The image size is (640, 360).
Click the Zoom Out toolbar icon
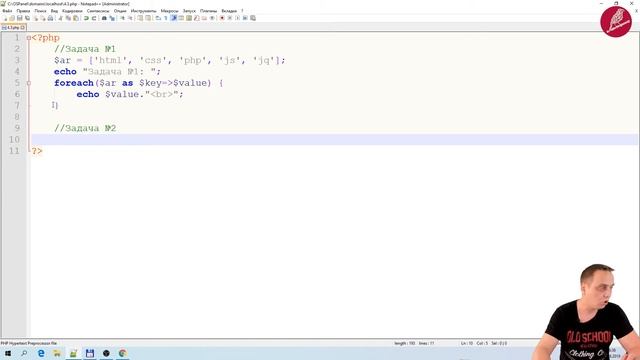[131, 18]
